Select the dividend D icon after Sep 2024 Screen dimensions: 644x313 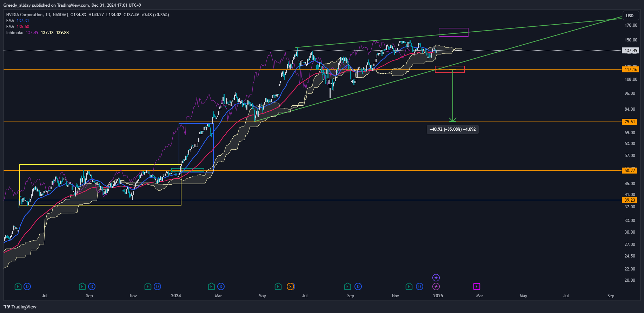tap(358, 287)
